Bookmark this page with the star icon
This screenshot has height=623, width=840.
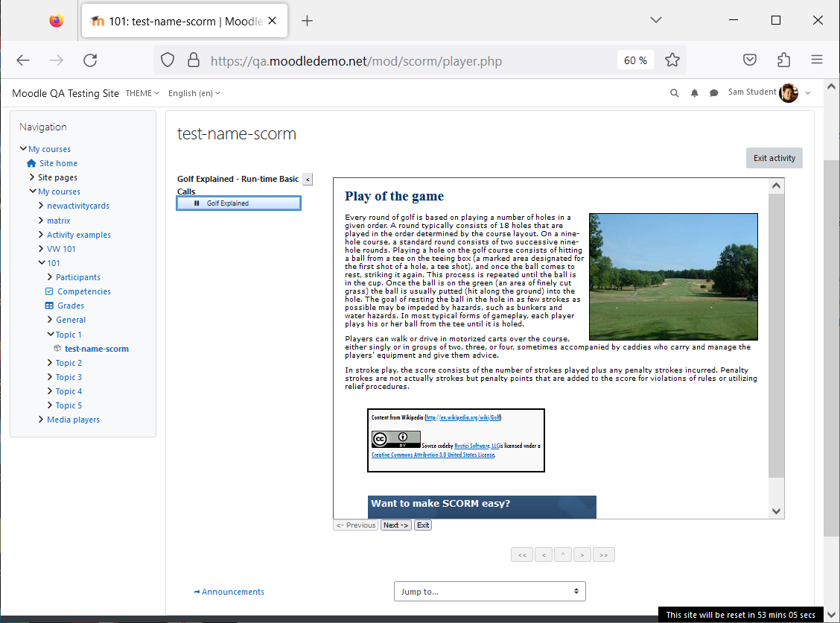click(672, 60)
